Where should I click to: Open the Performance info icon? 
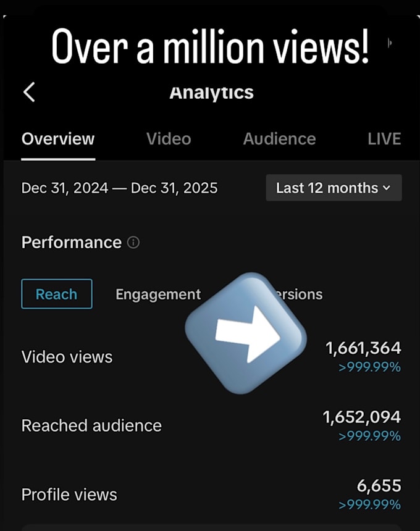[133, 243]
